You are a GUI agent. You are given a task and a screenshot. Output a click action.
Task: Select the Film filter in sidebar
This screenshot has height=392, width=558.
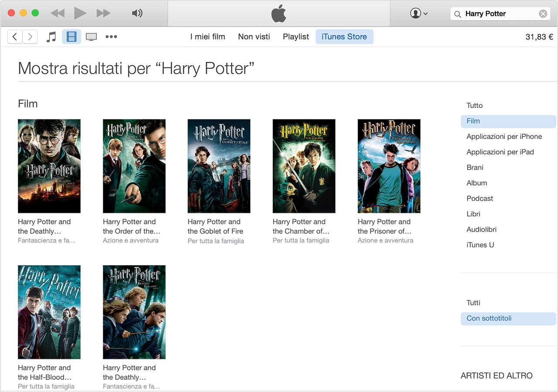pos(508,121)
